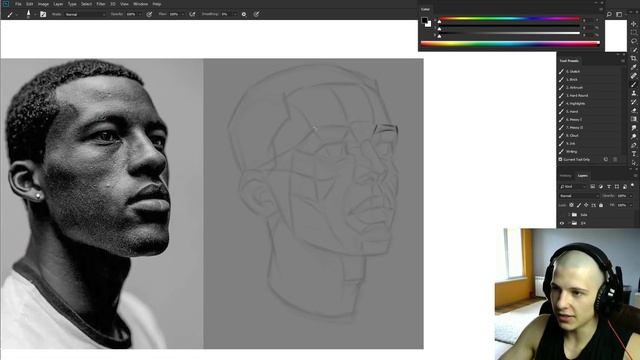Open Tool Presets panel menu
Image resolution: width=640 pixels, height=360 pixels.
(x=623, y=61)
